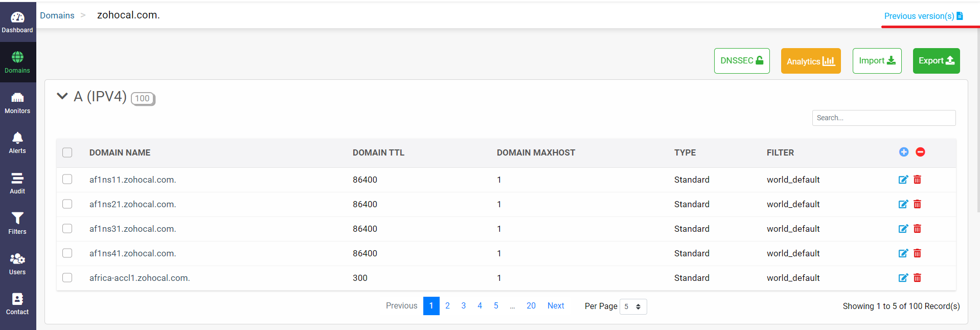Select the af1ns11.zohocal.com row checkbox
The width and height of the screenshot is (980, 330).
[x=67, y=180]
